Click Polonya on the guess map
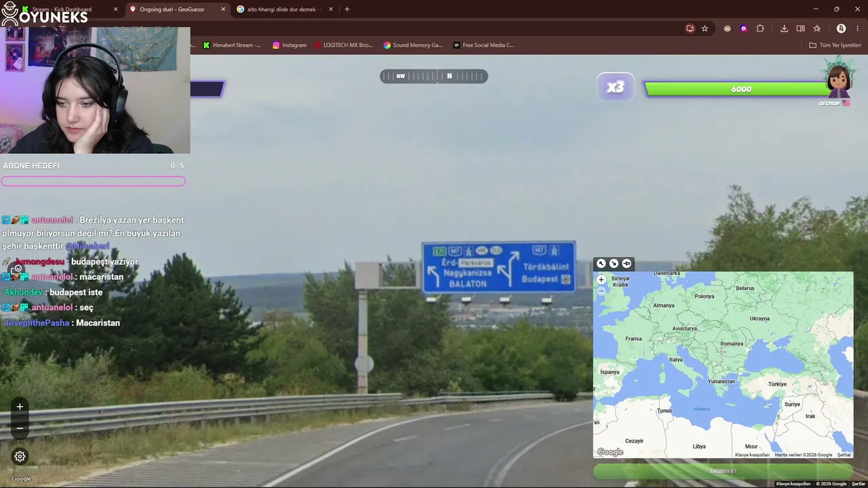Viewport: 868px width, 488px height. pyautogui.click(x=705, y=296)
